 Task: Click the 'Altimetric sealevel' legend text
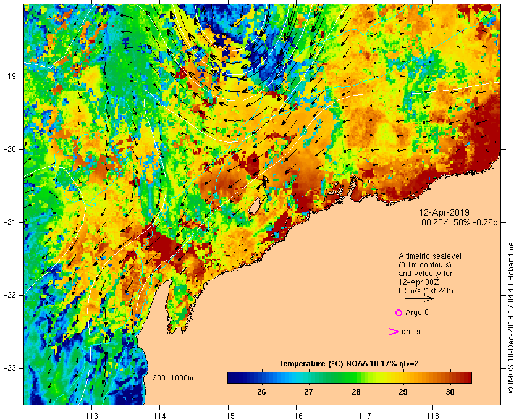point(429,256)
